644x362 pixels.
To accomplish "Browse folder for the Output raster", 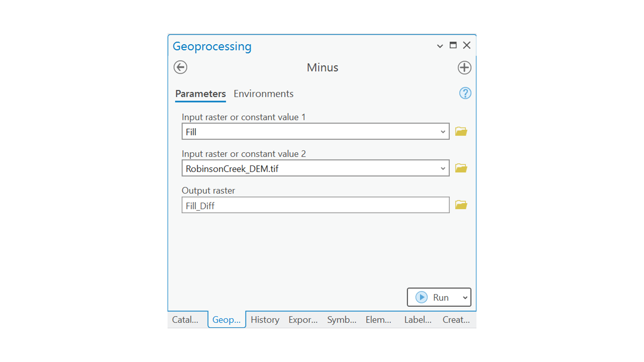I will [x=461, y=205].
